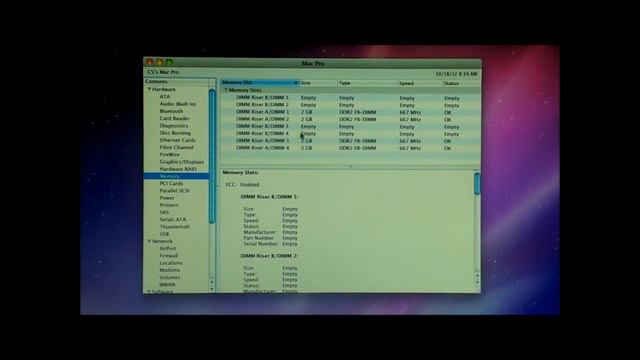The height and width of the screenshot is (360, 640).
Task: Click ECC Enabled text in details
Action: coord(242,184)
